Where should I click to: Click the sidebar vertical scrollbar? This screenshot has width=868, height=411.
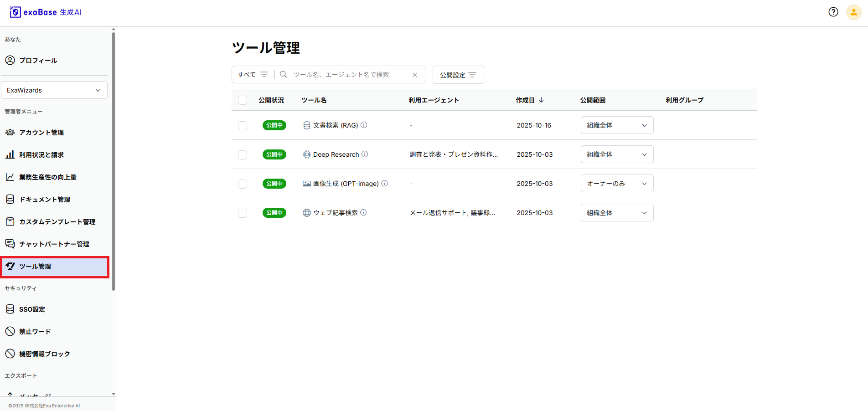[114, 161]
